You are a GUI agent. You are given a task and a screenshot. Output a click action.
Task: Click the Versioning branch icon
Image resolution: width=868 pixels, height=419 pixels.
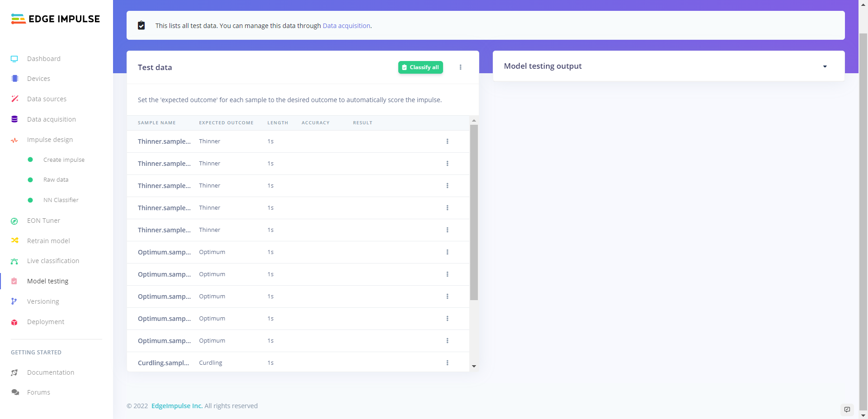pyautogui.click(x=14, y=301)
